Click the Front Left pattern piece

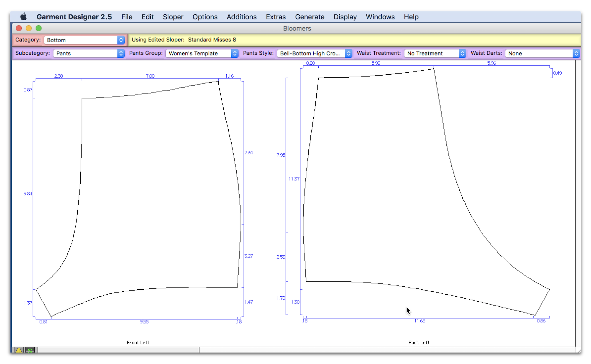pos(137,194)
